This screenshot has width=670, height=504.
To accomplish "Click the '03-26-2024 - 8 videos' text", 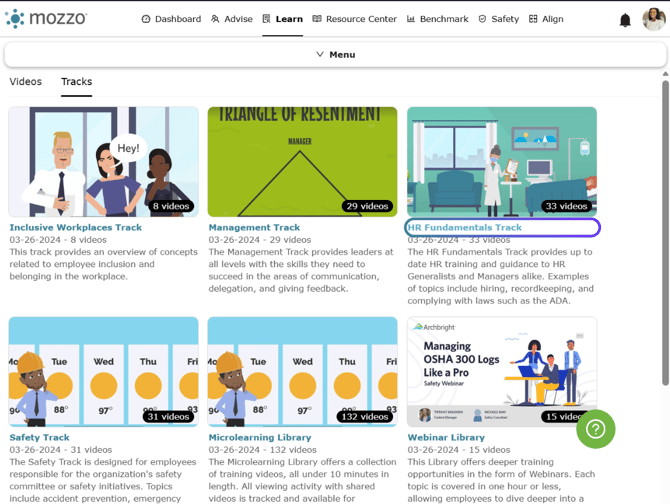I will tap(58, 240).
